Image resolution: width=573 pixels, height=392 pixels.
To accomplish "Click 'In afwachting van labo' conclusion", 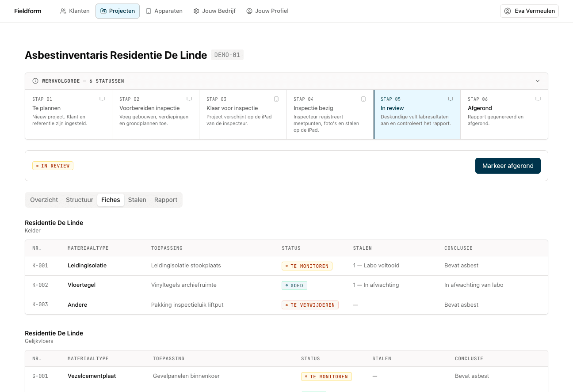I will [x=474, y=285].
